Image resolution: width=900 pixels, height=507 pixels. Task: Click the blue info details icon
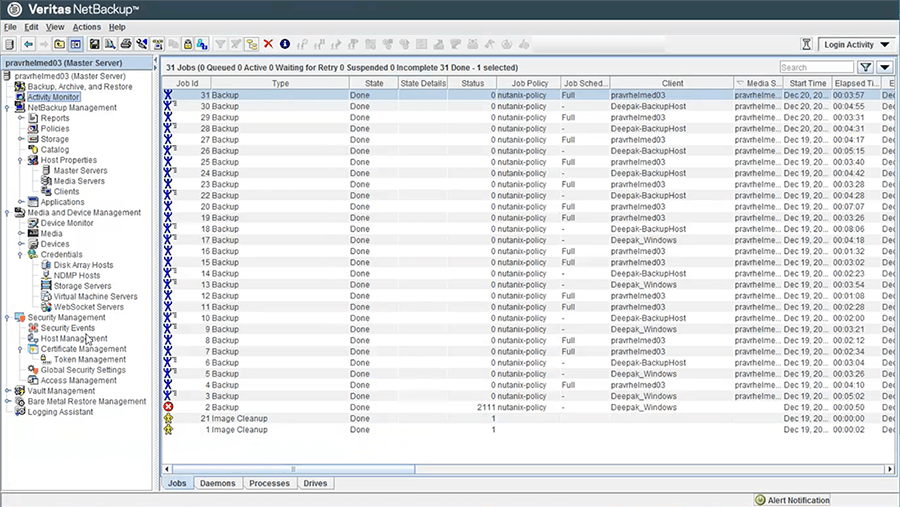pos(285,44)
